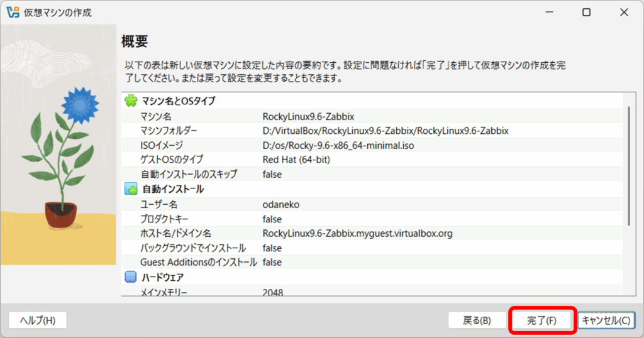This screenshot has width=644, height=338.
Task: Click the myguest.virtualbox.org hostname value
Action: coord(357,234)
